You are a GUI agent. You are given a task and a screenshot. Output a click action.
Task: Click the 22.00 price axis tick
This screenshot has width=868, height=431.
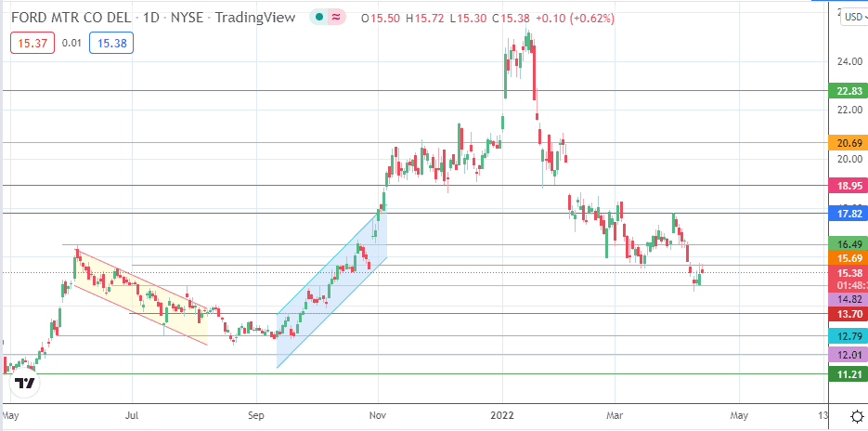(849, 110)
